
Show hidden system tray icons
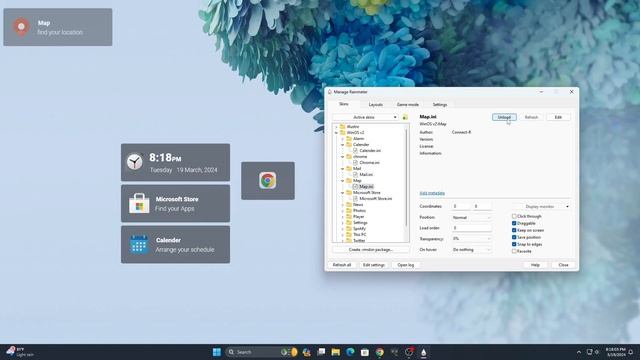(x=579, y=352)
